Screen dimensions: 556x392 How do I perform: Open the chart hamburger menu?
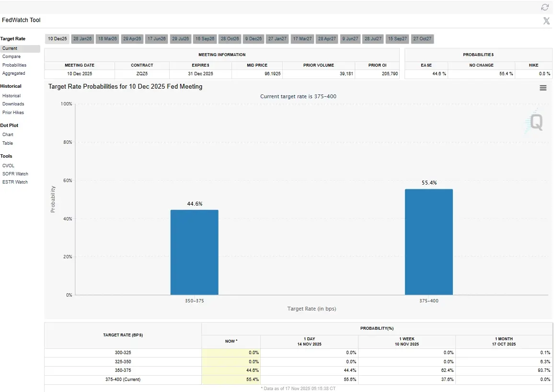[543, 88]
